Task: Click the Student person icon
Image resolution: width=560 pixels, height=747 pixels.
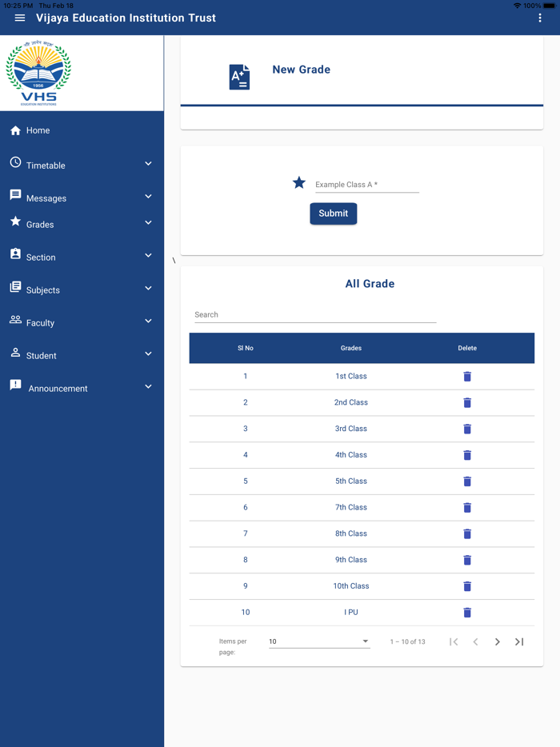Action: click(x=15, y=352)
